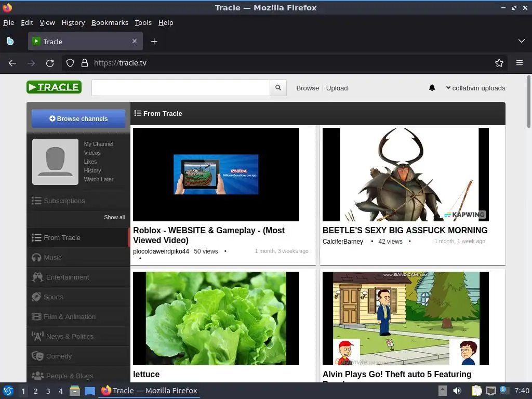The height and width of the screenshot is (399, 532).
Task: Open the tracking protection shield
Action: tap(70, 63)
